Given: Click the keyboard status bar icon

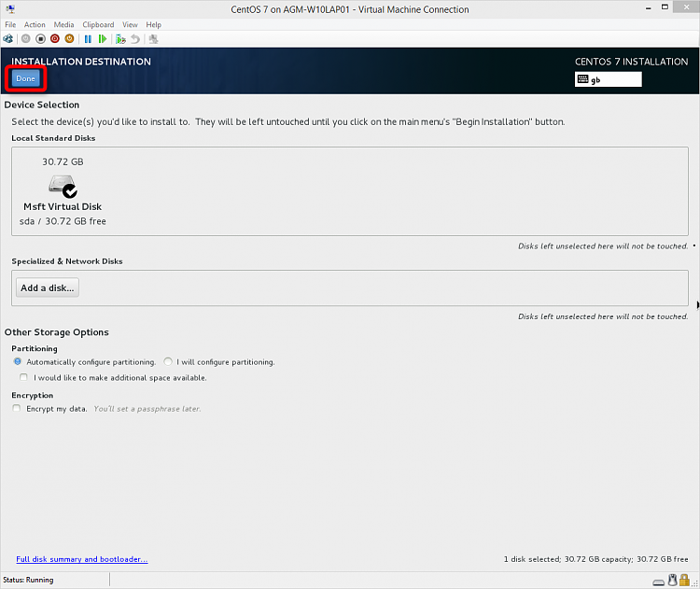Looking at the screenshot, I should click(x=659, y=582).
